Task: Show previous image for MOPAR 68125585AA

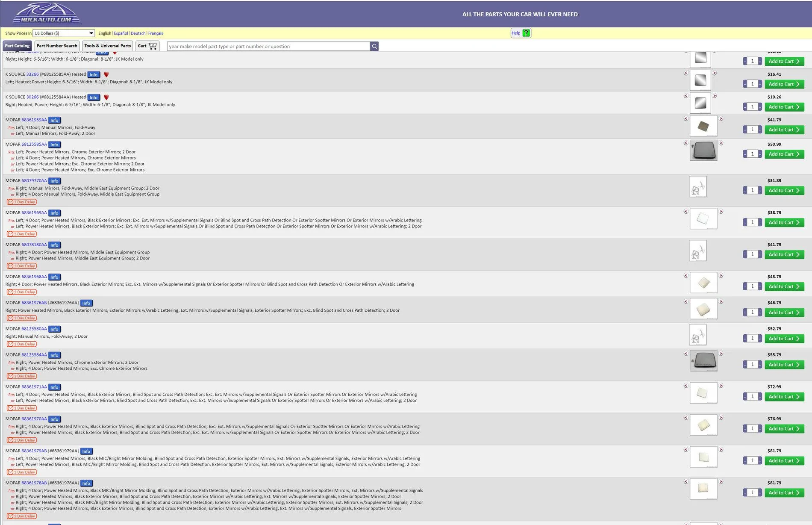Action: click(x=686, y=143)
